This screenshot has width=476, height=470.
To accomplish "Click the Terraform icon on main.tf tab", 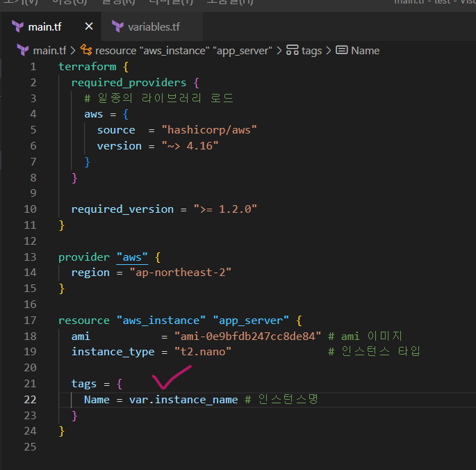I will [17, 27].
